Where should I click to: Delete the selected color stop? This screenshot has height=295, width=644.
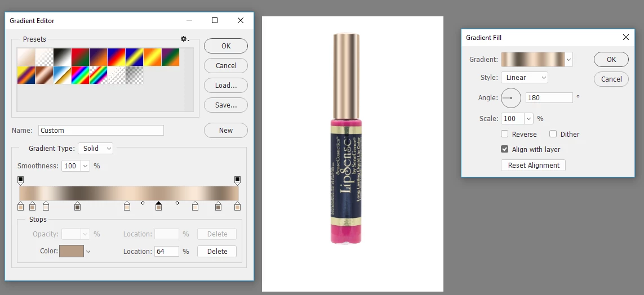coord(217,251)
